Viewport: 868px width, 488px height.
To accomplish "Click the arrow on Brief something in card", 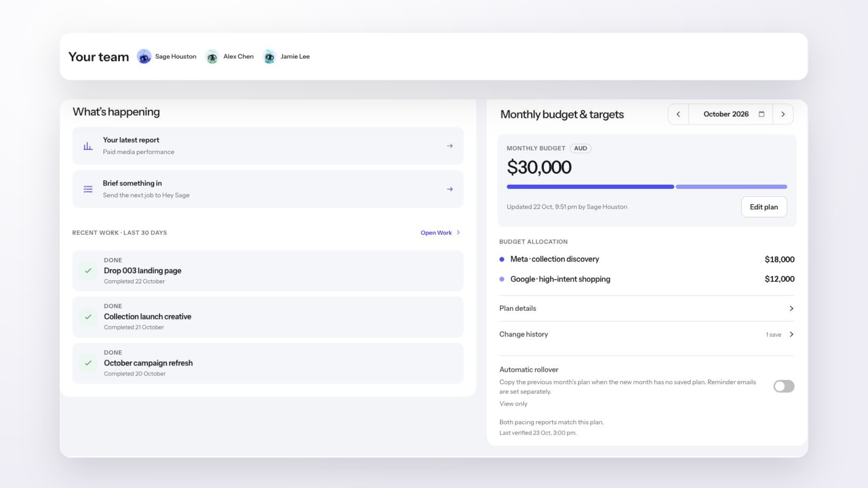I will 450,189.
